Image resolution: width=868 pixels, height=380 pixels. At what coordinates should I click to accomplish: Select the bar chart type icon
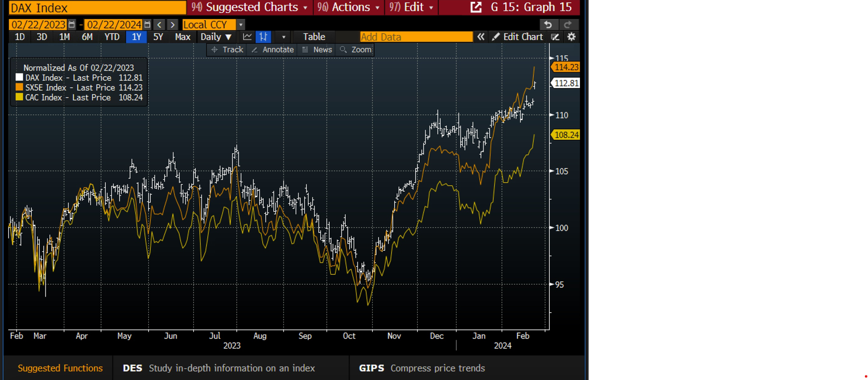tap(263, 37)
